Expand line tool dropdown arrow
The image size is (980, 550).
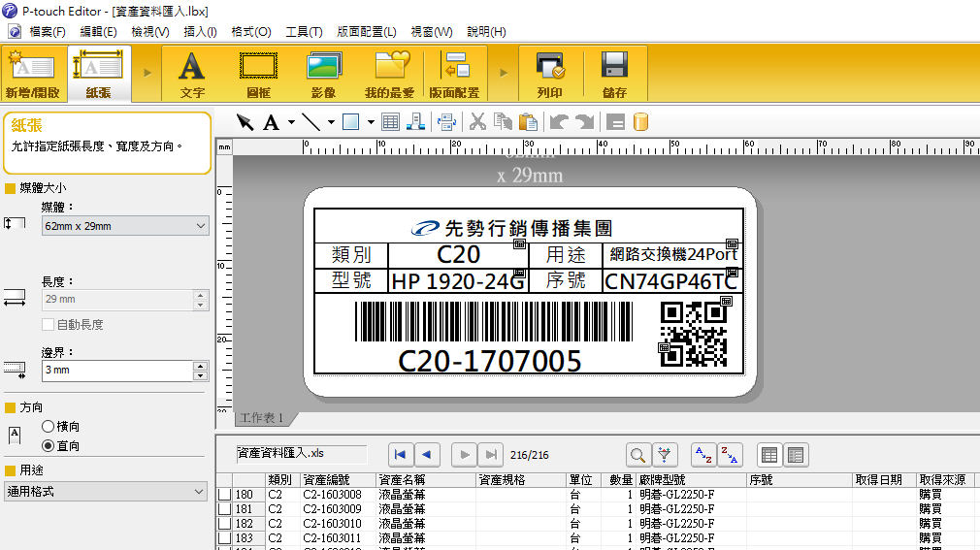331,122
